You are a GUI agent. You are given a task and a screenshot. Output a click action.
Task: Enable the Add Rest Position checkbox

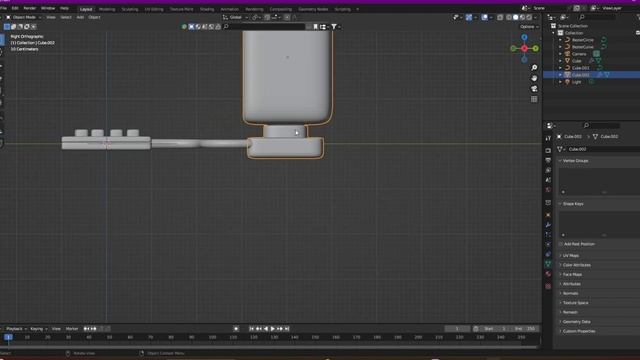click(561, 244)
